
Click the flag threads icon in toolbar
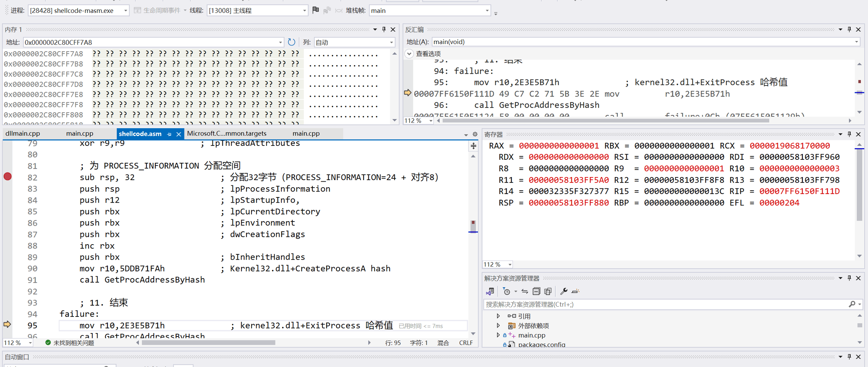coord(316,10)
